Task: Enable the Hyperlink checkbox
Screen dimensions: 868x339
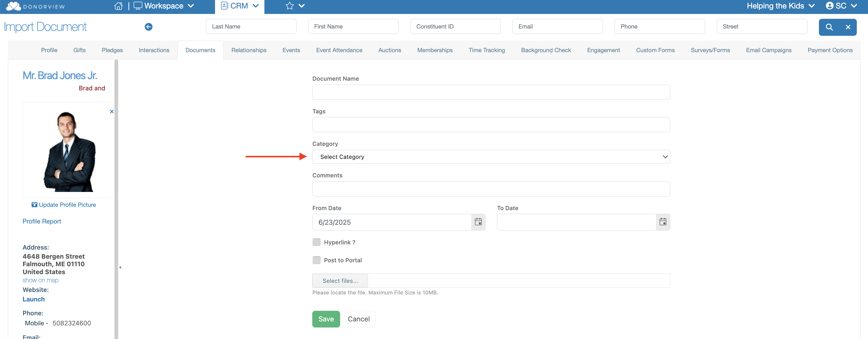Action: tap(316, 242)
